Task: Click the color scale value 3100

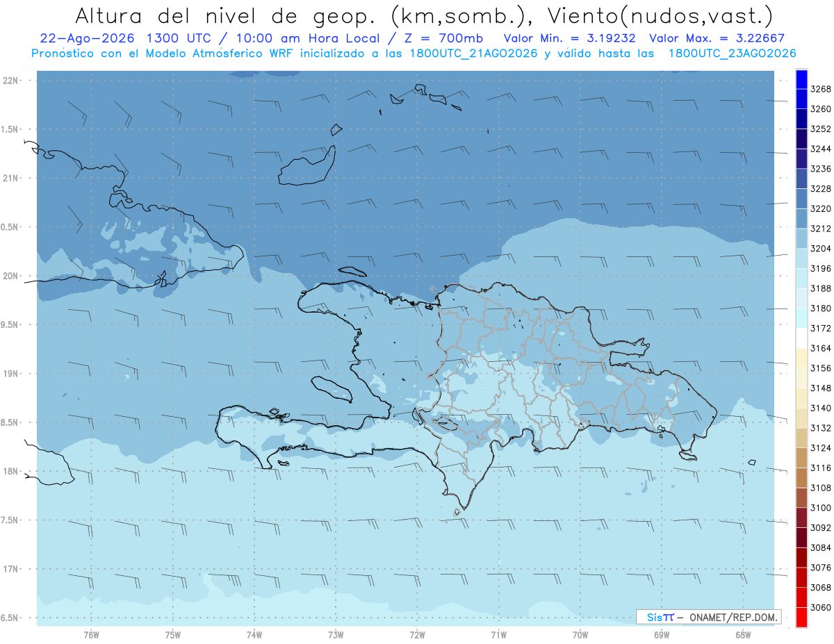Action: [x=821, y=508]
